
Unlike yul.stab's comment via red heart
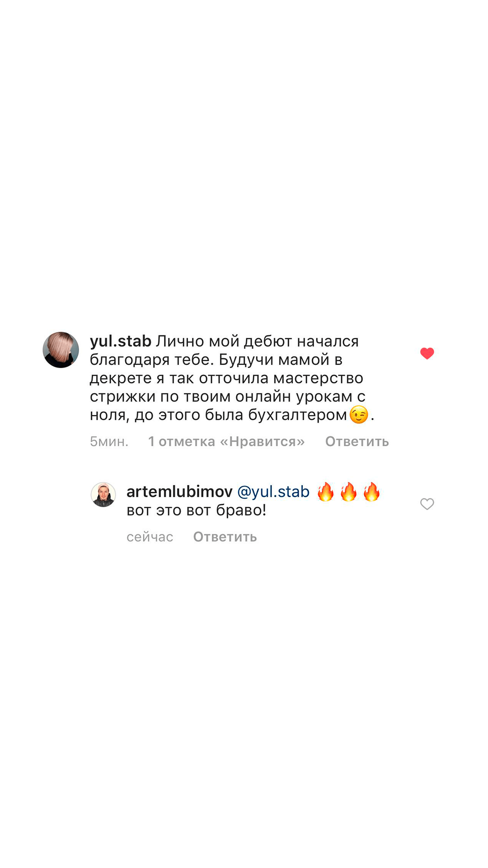427,353
